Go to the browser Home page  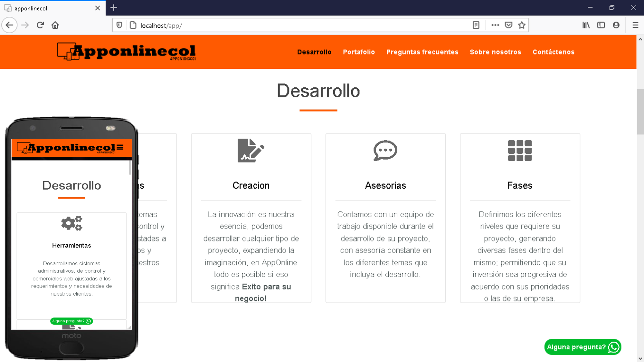tap(55, 25)
